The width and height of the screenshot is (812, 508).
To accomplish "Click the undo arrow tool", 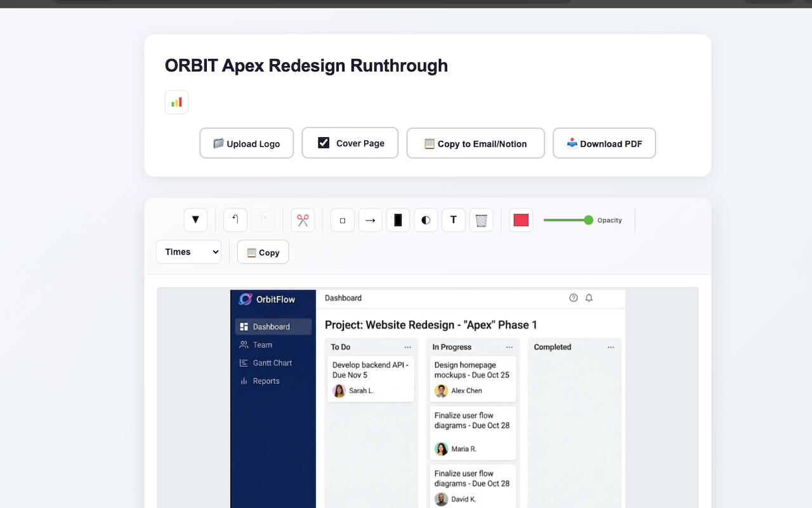I will coord(235,220).
